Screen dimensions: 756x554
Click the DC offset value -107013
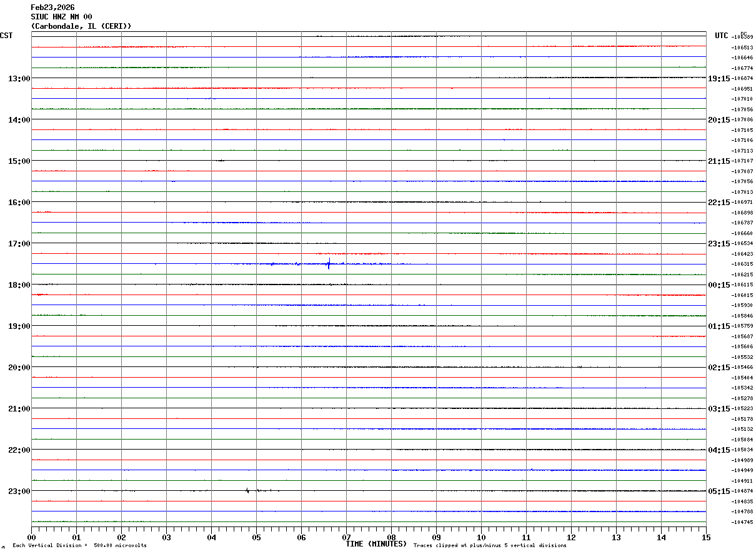pyautogui.click(x=742, y=192)
